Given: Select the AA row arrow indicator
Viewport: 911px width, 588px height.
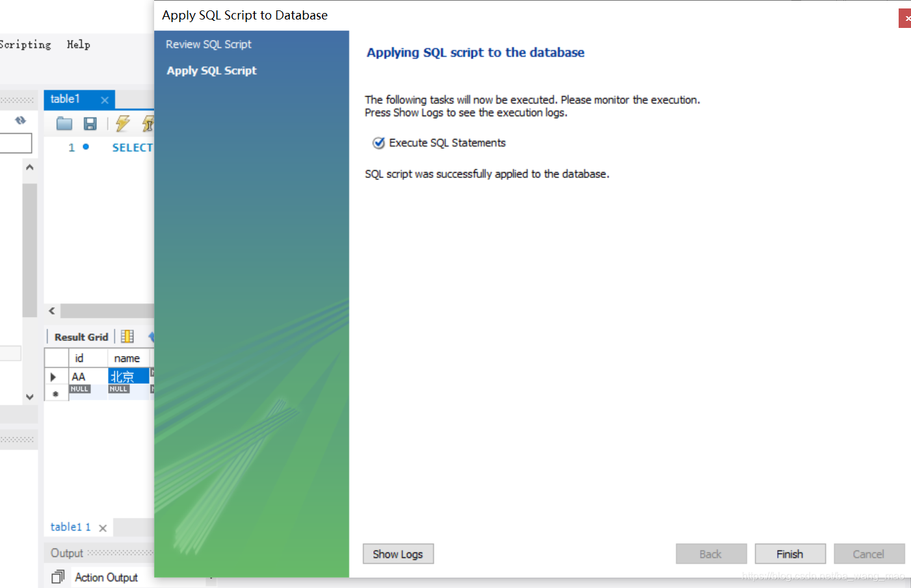Looking at the screenshot, I should pos(53,377).
